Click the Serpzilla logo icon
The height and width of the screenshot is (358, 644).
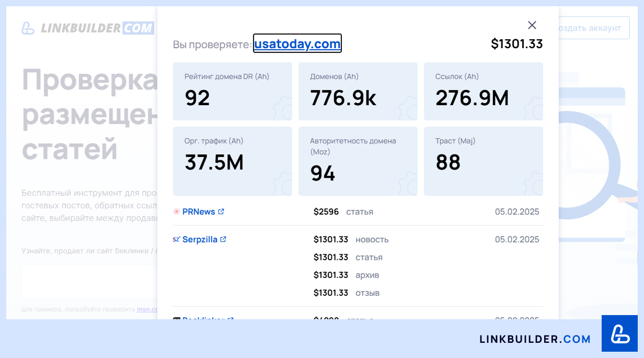pyautogui.click(x=177, y=239)
